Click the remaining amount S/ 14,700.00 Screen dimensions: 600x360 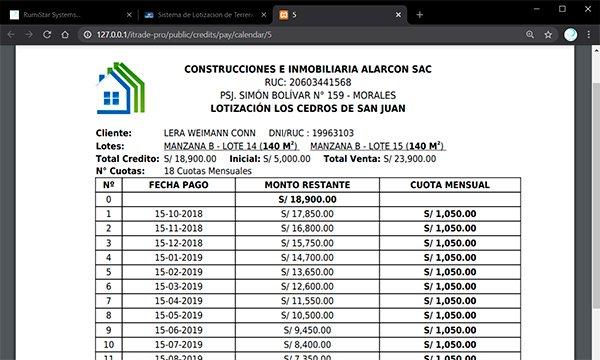click(307, 257)
